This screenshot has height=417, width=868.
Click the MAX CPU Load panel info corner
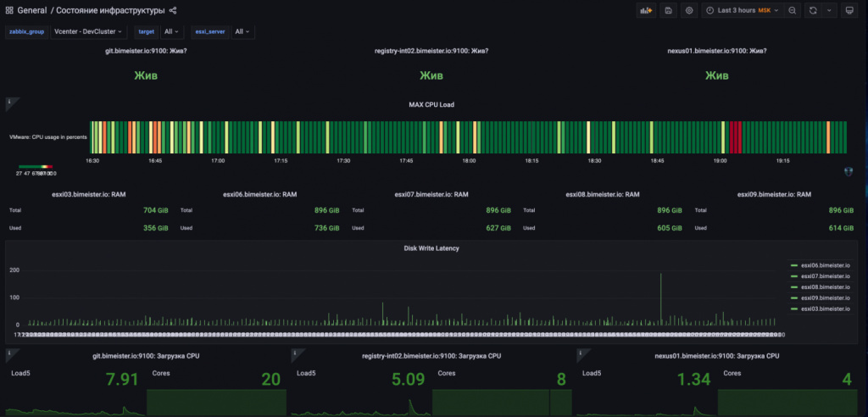click(x=10, y=103)
